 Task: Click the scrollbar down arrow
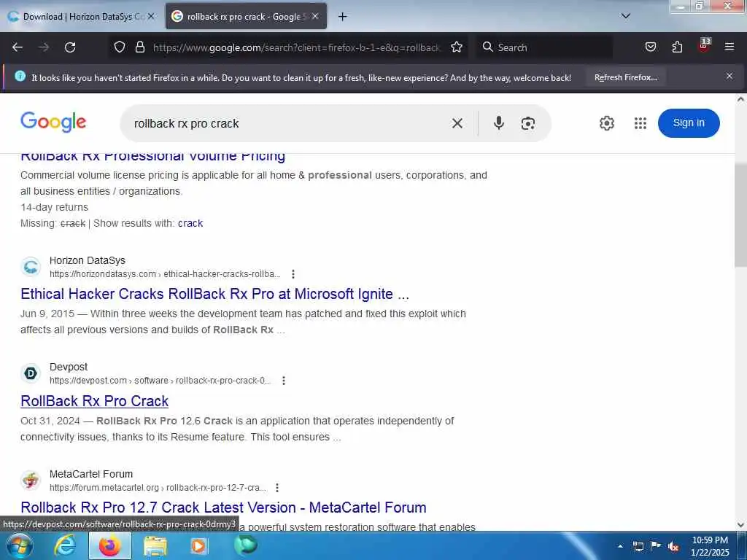pyautogui.click(x=740, y=525)
